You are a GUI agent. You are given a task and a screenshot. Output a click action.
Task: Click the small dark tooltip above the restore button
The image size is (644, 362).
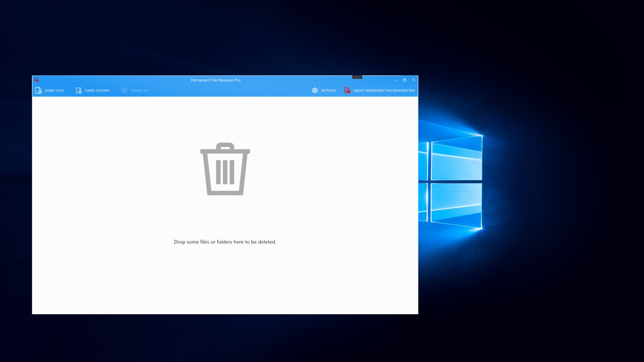(357, 76)
